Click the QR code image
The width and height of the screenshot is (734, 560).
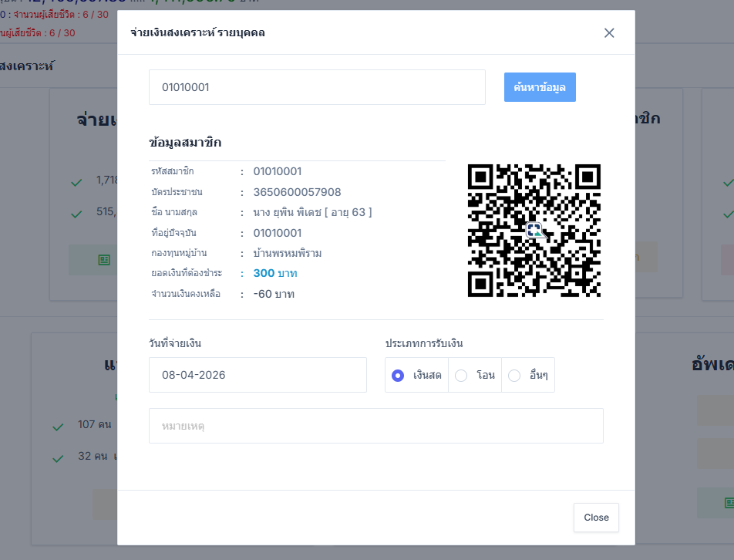click(x=534, y=231)
